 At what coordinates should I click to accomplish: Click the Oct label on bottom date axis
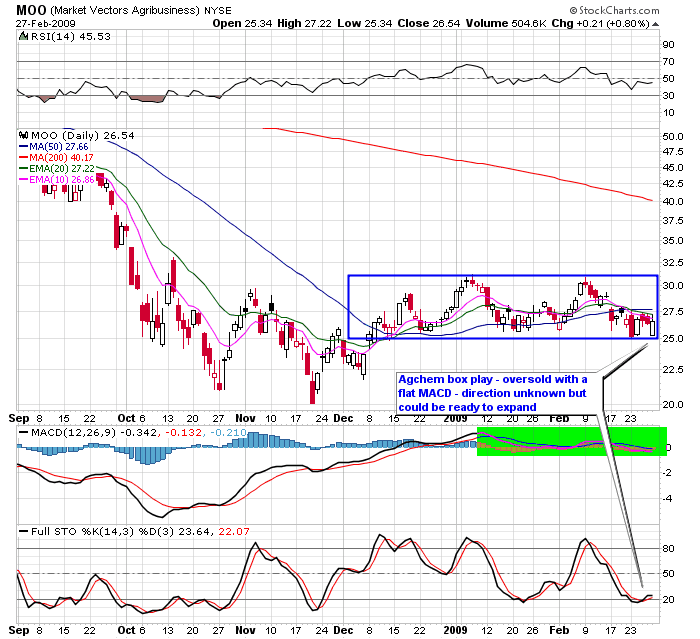[x=126, y=630]
